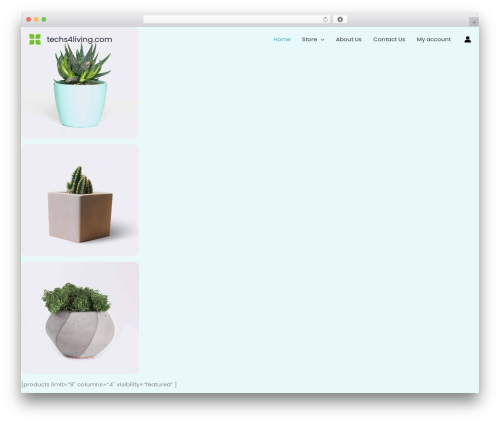The width and height of the screenshot is (500, 423).
Task: Open My account page
Action: click(x=433, y=39)
